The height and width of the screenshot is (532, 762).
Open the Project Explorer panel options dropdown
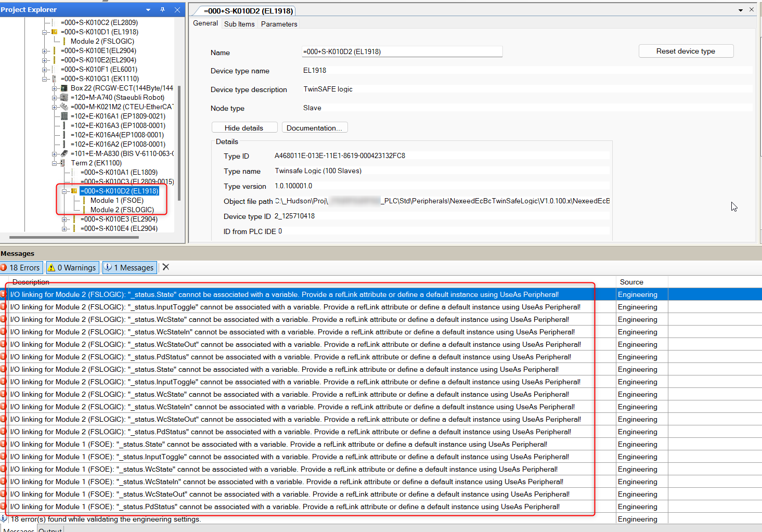tap(148, 9)
